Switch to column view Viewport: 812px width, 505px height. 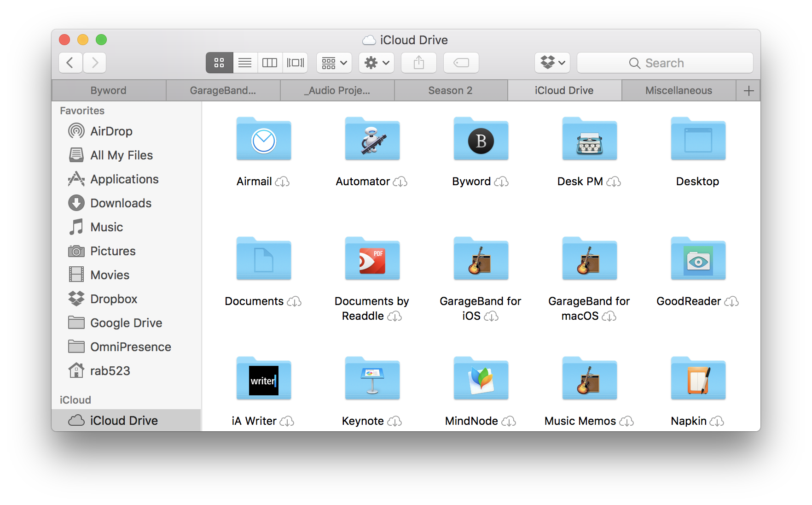click(270, 63)
